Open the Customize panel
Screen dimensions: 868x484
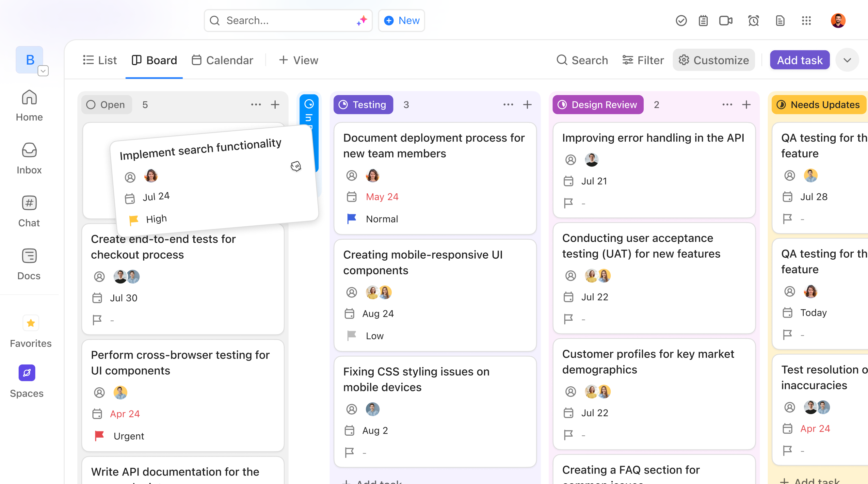(714, 60)
